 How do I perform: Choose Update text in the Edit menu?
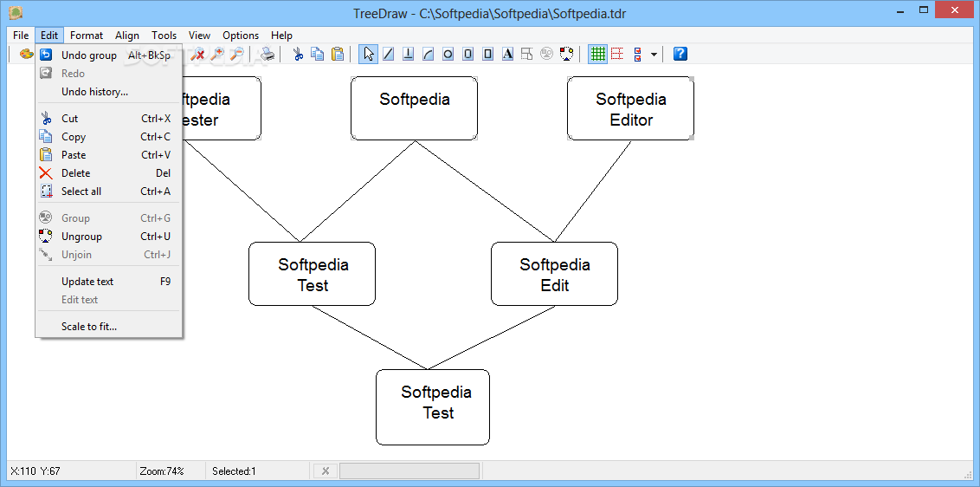click(108, 281)
